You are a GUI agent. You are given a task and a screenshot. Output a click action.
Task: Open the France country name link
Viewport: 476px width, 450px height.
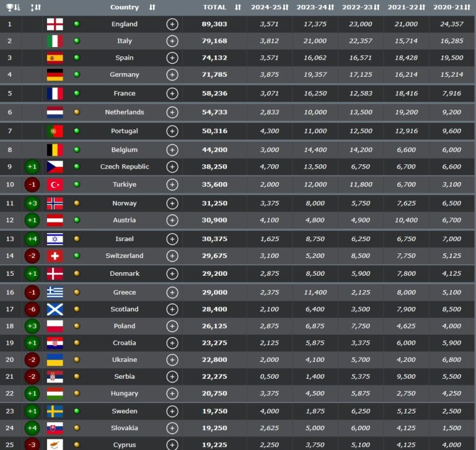125,94
